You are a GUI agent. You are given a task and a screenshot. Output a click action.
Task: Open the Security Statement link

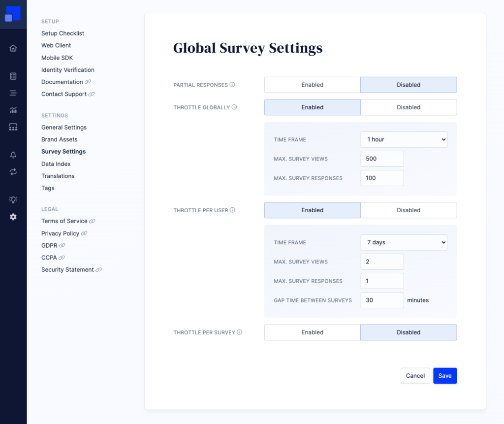67,269
